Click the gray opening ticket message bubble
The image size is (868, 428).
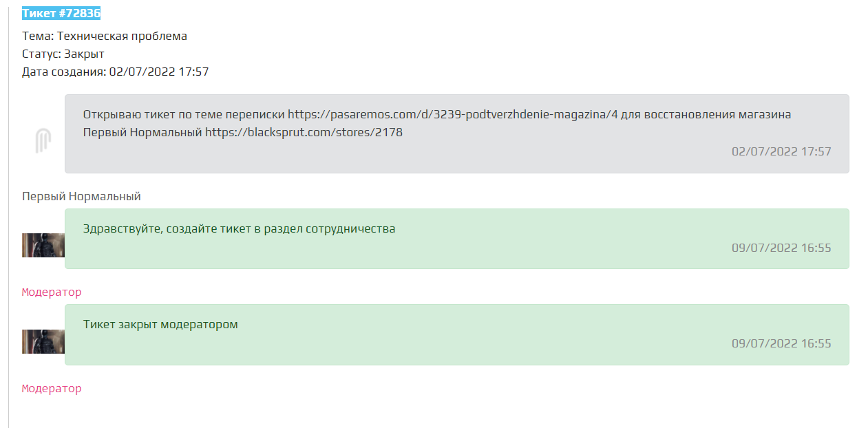(x=457, y=133)
